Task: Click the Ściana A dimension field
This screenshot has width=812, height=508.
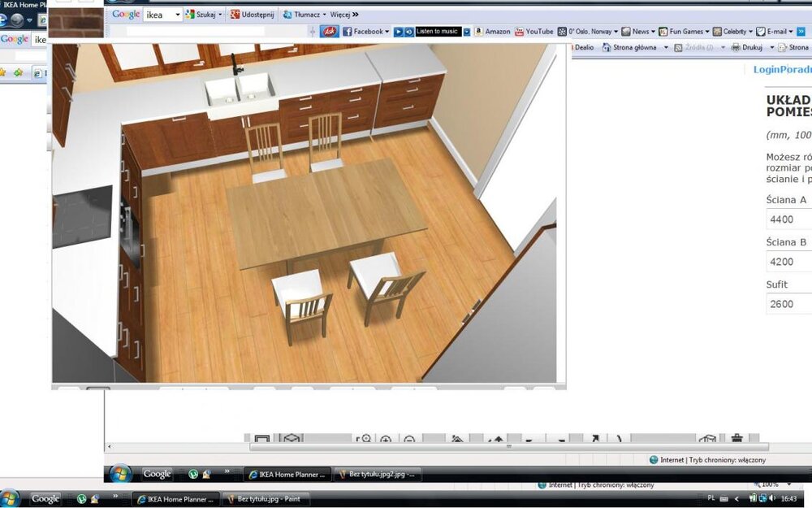Action: pyautogui.click(x=788, y=219)
